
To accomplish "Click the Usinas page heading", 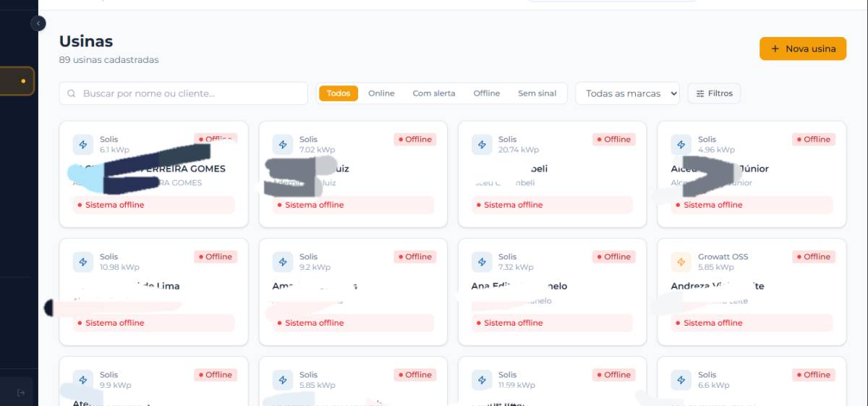I will click(86, 41).
